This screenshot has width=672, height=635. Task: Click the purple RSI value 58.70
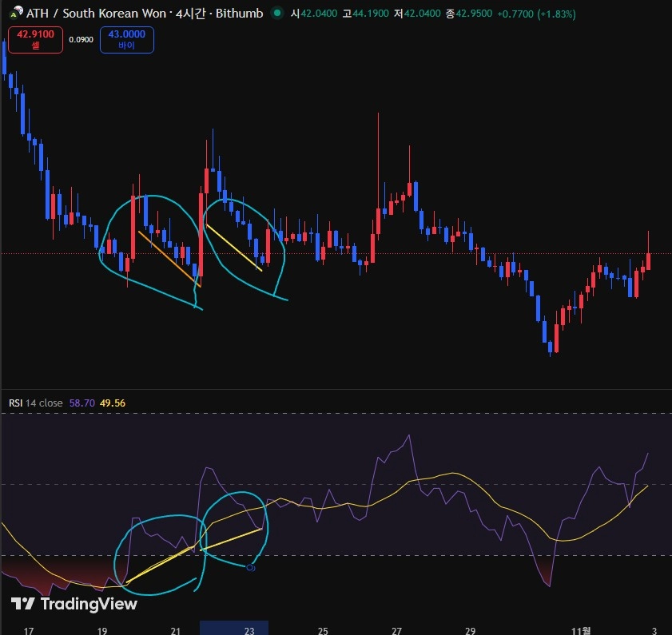pos(82,403)
